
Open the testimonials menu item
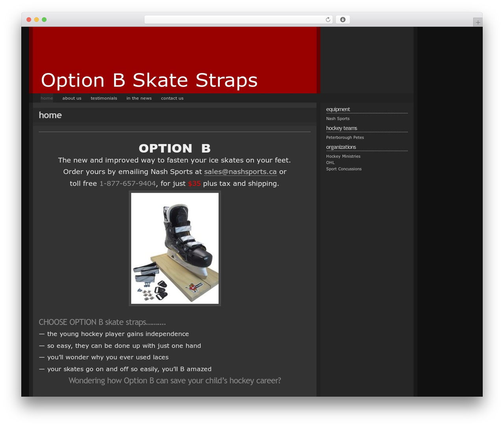coord(104,98)
